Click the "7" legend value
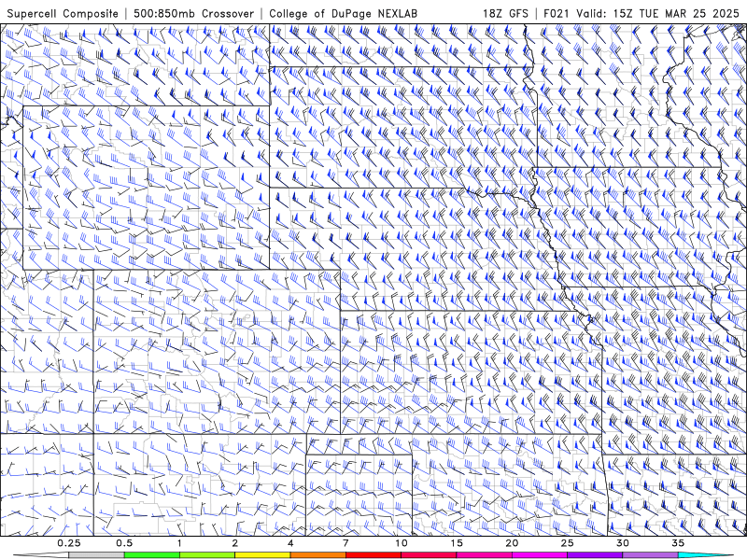 coord(345,543)
